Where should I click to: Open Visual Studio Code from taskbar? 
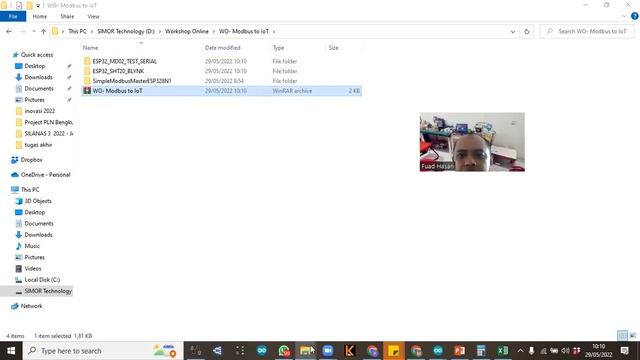tap(217, 351)
